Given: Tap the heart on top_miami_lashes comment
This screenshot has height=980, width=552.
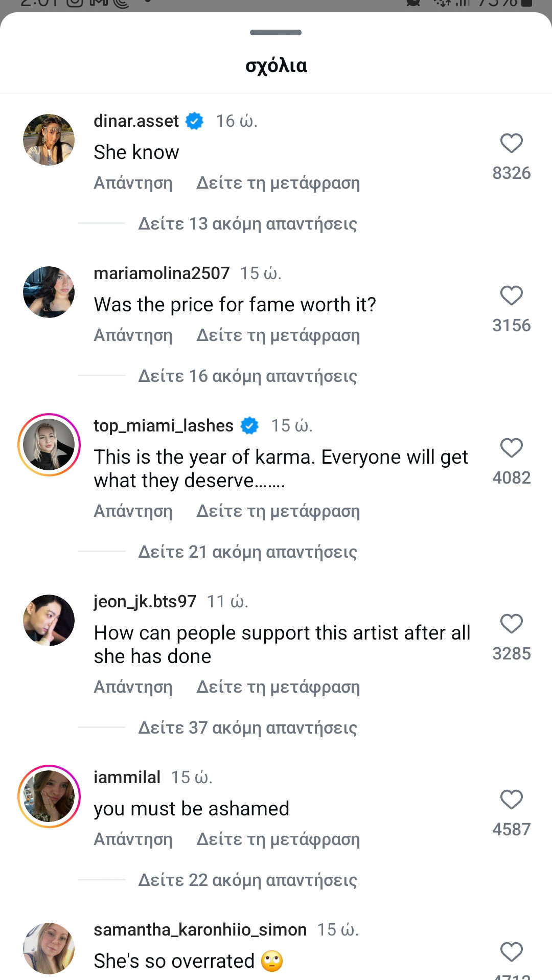Looking at the screenshot, I should pyautogui.click(x=511, y=448).
